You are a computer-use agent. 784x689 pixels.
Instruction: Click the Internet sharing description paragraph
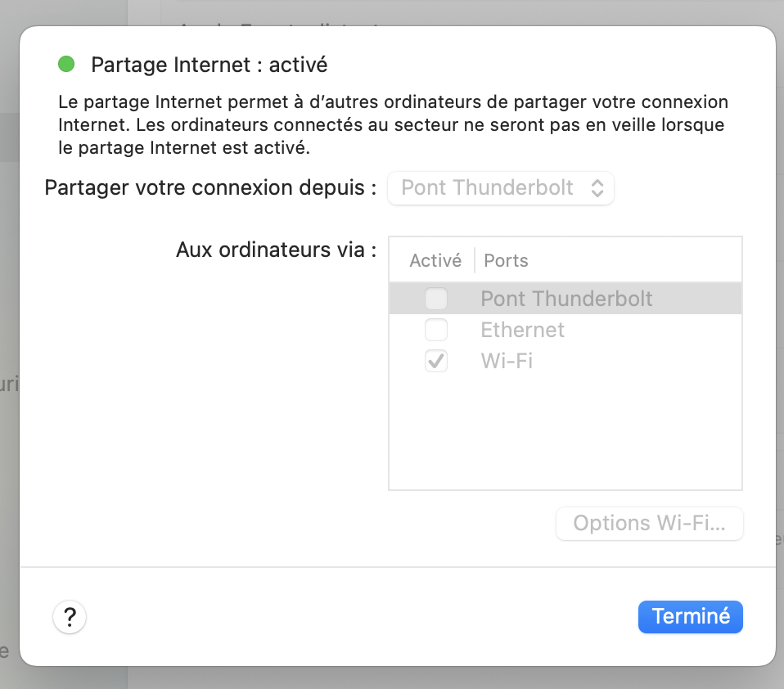[393, 126]
